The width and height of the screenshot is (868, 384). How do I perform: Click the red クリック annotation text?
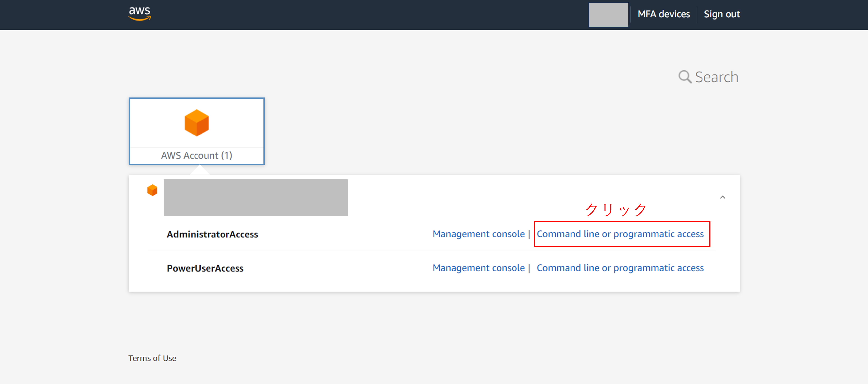click(616, 209)
